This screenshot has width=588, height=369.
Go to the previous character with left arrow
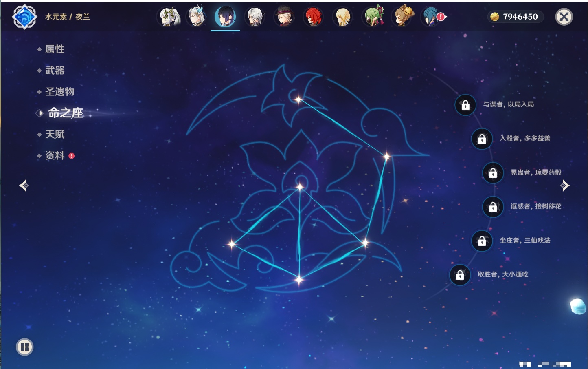pos(24,186)
